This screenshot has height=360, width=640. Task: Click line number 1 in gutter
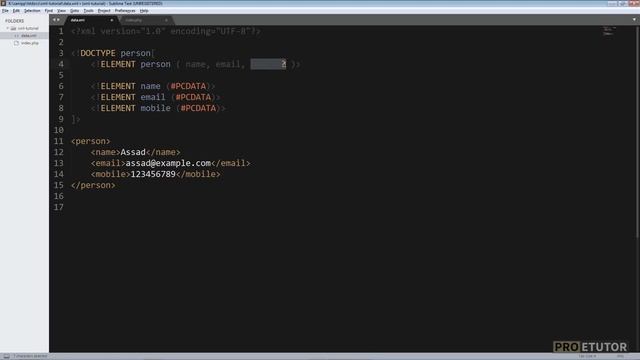point(61,31)
